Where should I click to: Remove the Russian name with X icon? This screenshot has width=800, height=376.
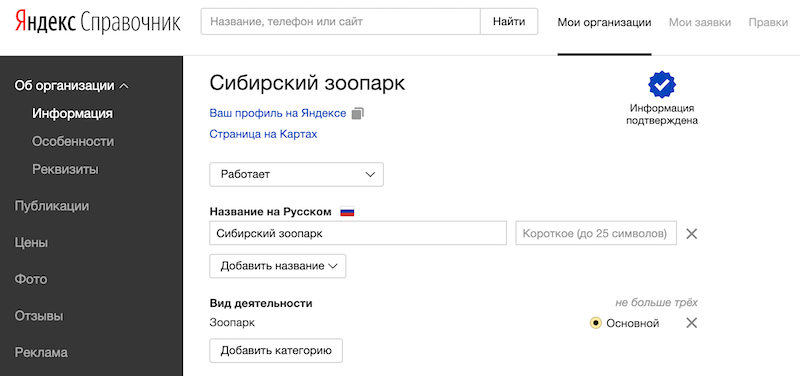(x=691, y=234)
